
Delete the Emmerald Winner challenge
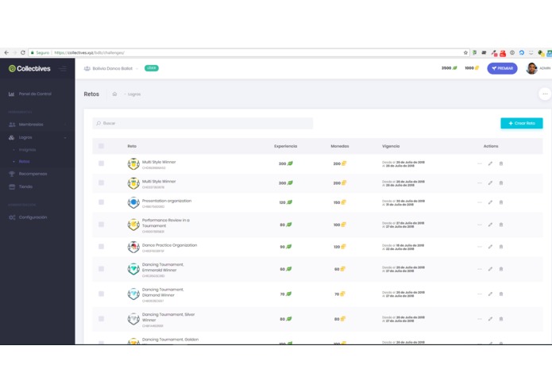501,269
